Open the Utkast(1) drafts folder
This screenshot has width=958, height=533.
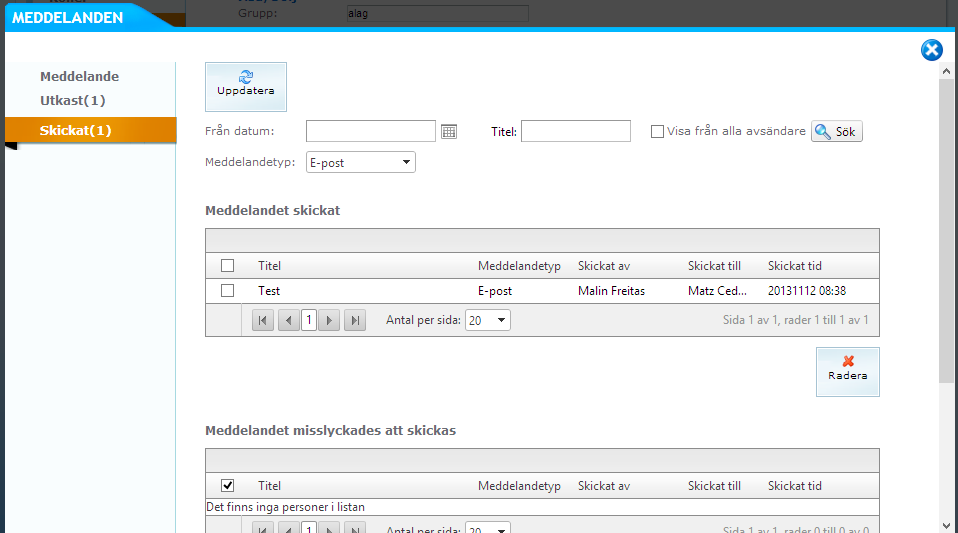point(73,100)
